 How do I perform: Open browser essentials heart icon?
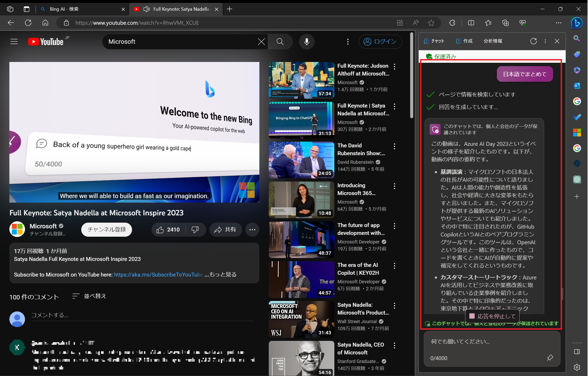click(x=523, y=23)
